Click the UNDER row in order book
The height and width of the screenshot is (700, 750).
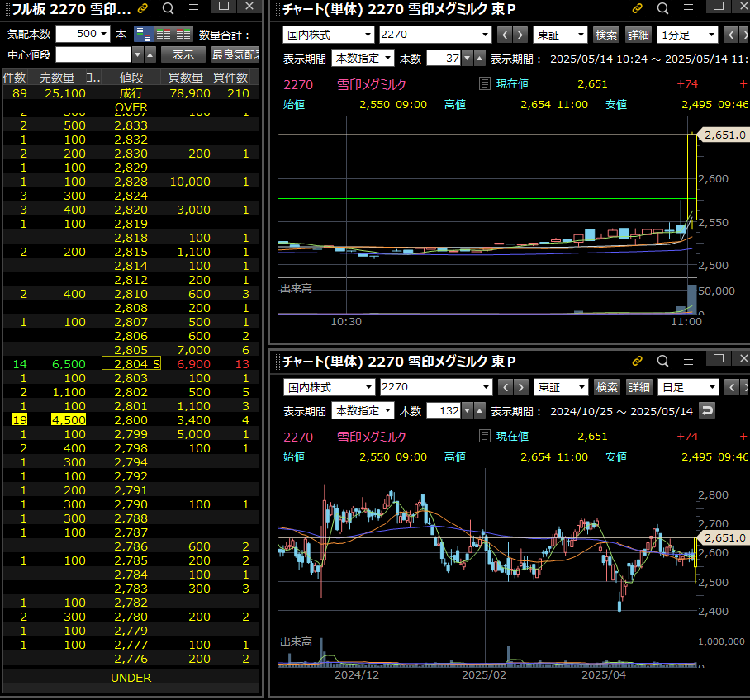(x=131, y=678)
